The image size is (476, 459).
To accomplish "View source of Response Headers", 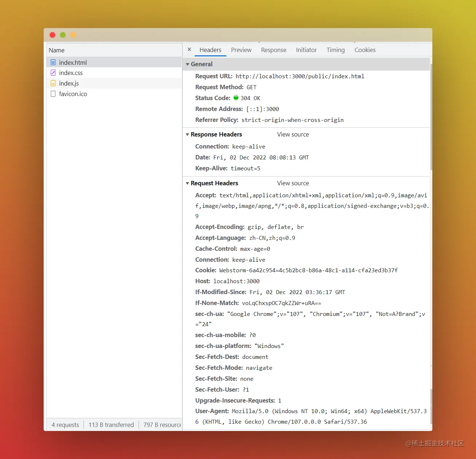I will click(293, 134).
